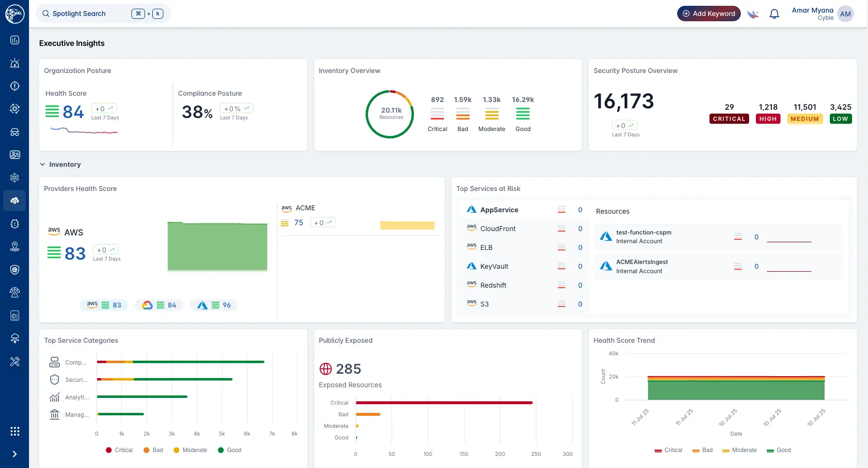This screenshot has width=868, height=468.
Task: Click the ID card icon in sidebar
Action: [14, 155]
